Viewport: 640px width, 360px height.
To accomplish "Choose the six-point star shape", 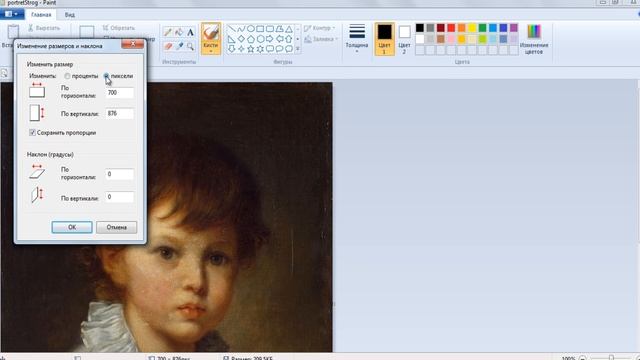I will (260, 49).
